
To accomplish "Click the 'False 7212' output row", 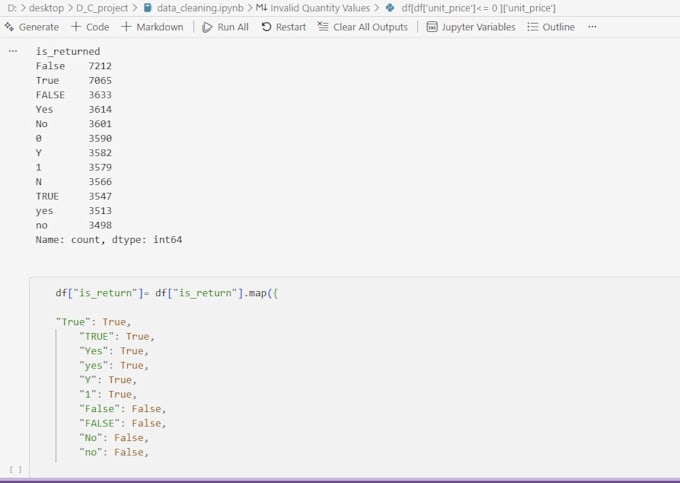I will pyautogui.click(x=74, y=66).
